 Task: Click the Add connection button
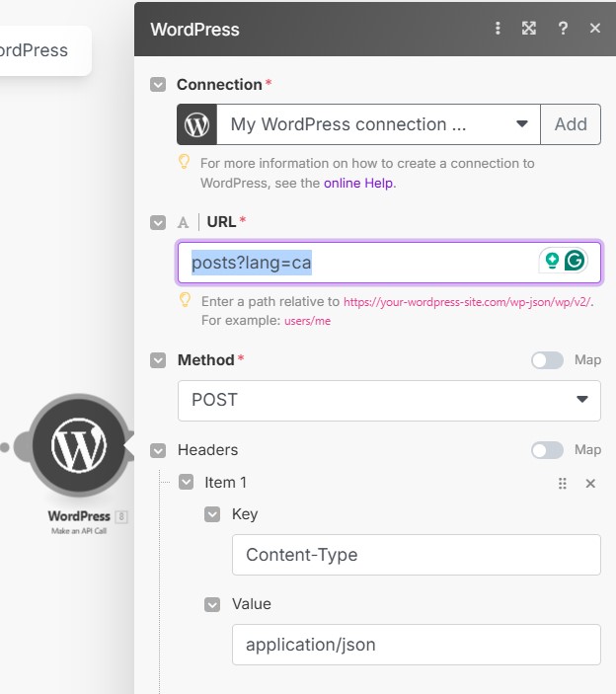click(x=571, y=124)
